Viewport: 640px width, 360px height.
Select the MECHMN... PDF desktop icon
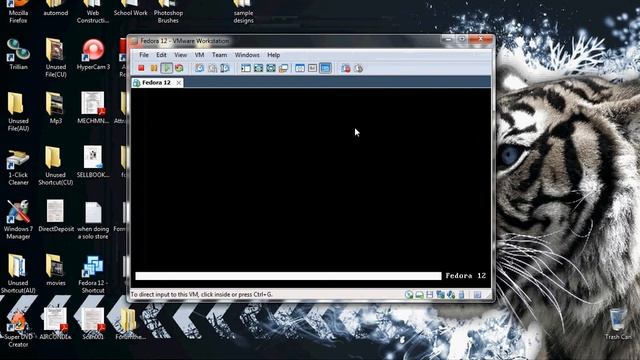click(93, 108)
